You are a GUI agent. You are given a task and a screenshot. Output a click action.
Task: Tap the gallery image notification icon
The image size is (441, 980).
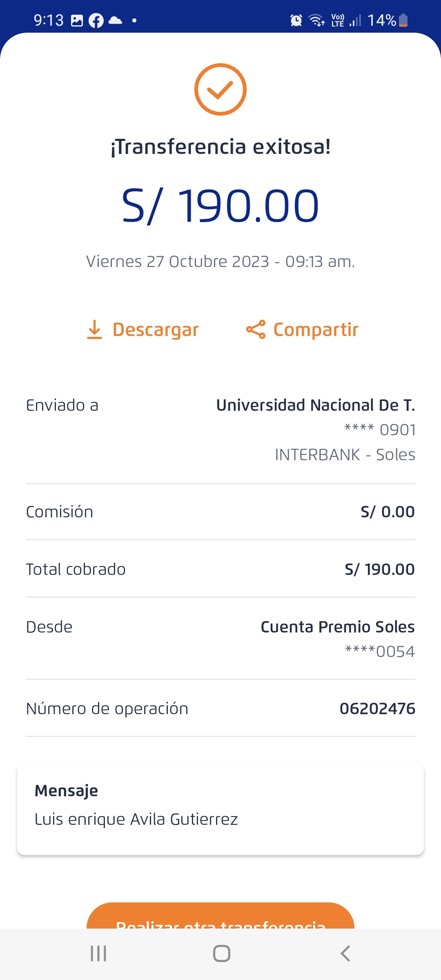tap(77, 20)
